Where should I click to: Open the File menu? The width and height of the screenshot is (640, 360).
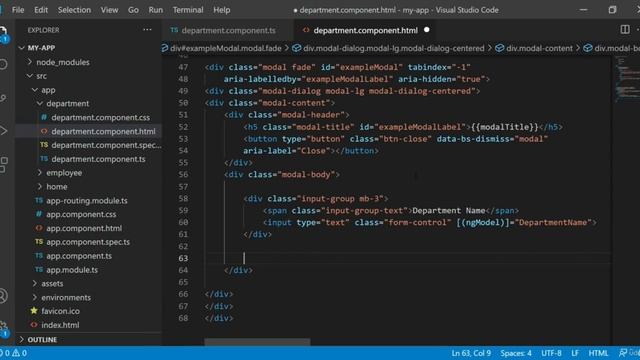tap(18, 10)
